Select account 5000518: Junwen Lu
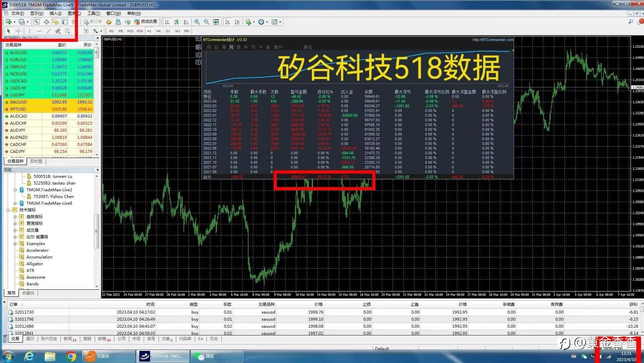Viewport: 644px width, 363px height. [53, 176]
